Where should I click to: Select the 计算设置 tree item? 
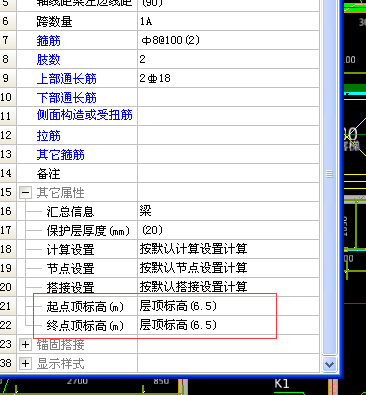pos(70,250)
